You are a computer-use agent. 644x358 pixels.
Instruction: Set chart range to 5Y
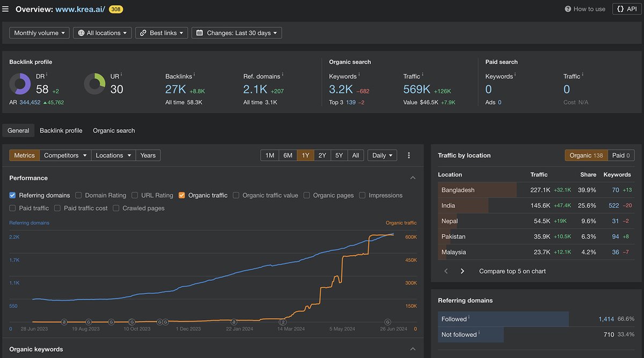click(339, 155)
